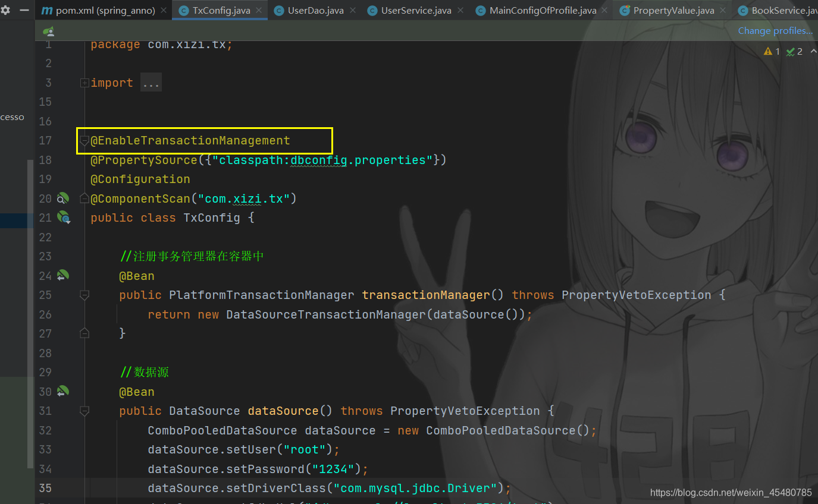This screenshot has width=818, height=504.
Task: Click the @Bean annotation on line 30
Action: pos(137,392)
